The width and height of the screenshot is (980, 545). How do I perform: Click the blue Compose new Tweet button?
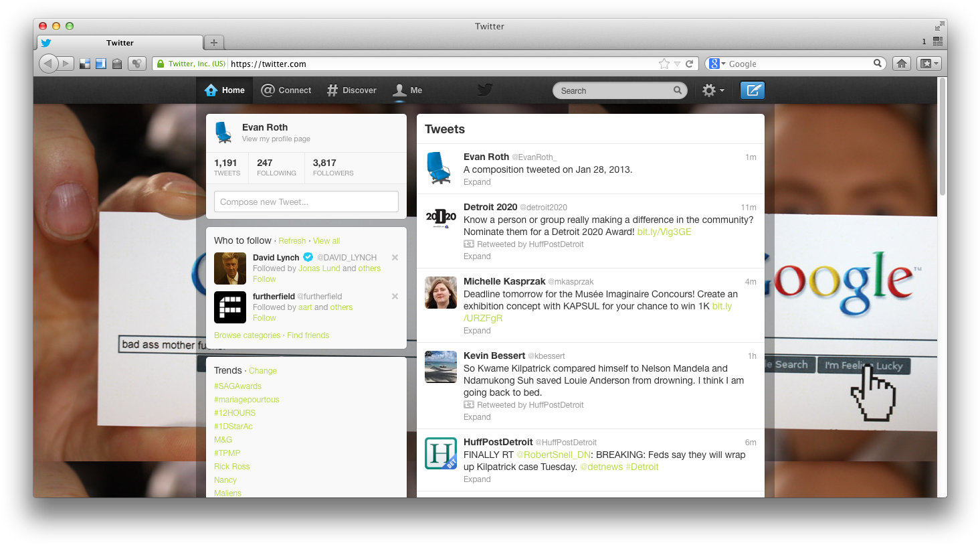tap(753, 90)
